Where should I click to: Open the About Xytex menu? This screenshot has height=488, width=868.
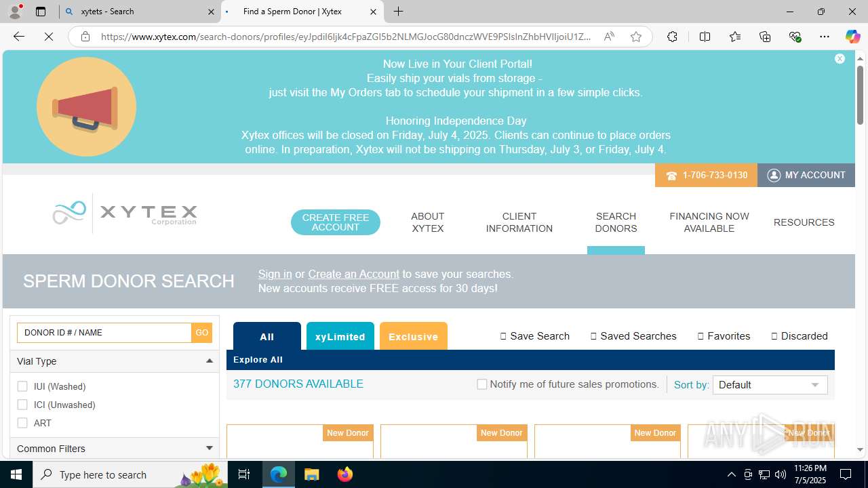(428, 222)
